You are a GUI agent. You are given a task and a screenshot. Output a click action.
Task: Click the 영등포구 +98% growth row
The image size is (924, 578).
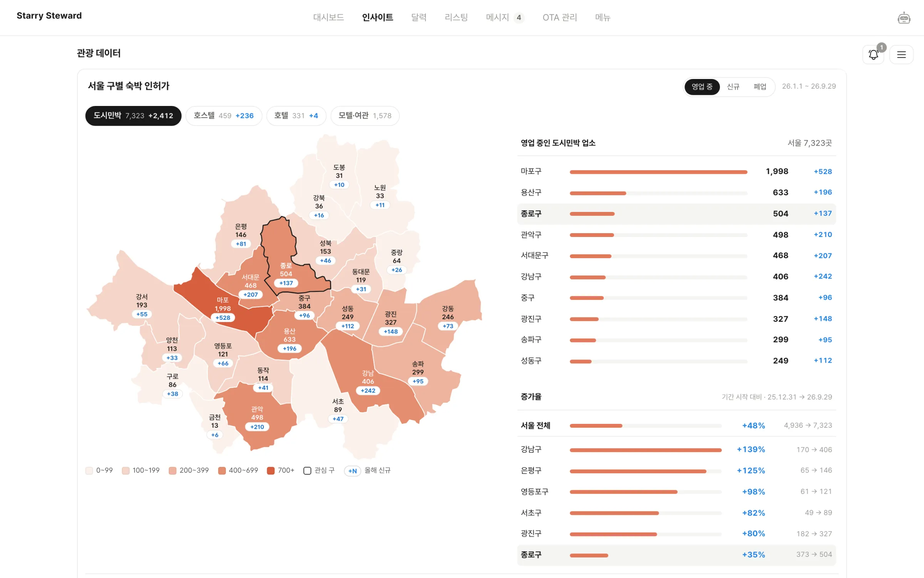(676, 492)
